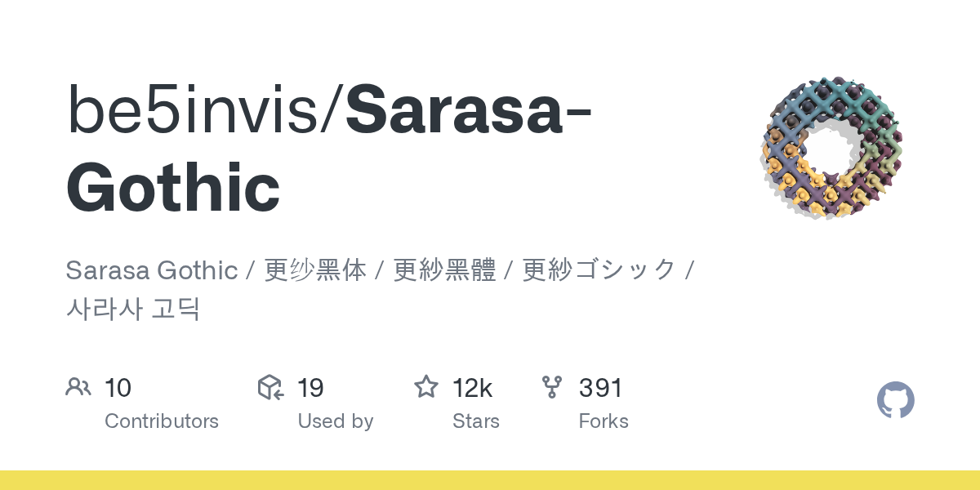Click the Contributors people icon
980x490 pixels.
click(x=78, y=387)
